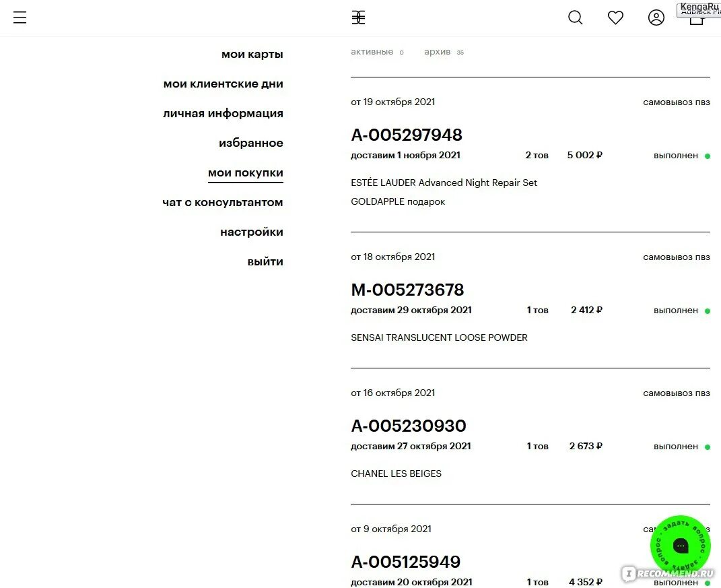Open чат с консультантом
The height and width of the screenshot is (588, 721).
click(223, 203)
